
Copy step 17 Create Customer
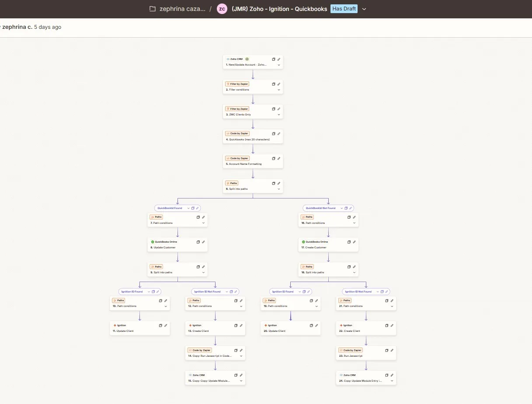349,242
